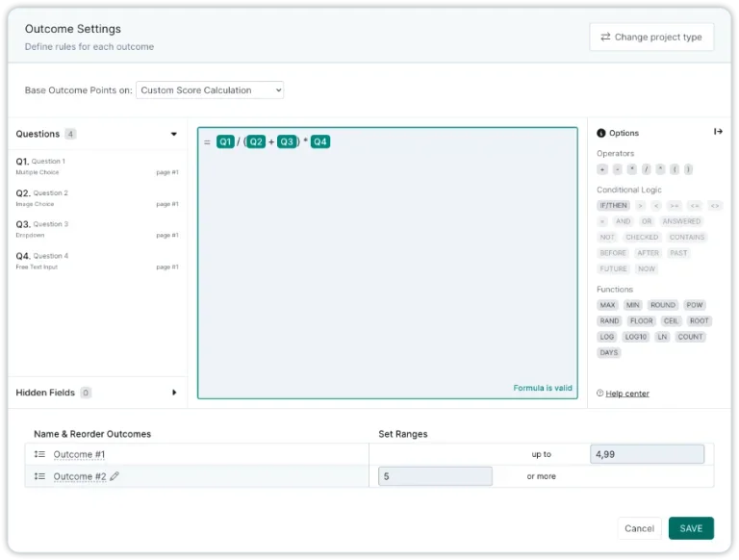
Task: Insert the AFTER date condition
Action: point(648,253)
